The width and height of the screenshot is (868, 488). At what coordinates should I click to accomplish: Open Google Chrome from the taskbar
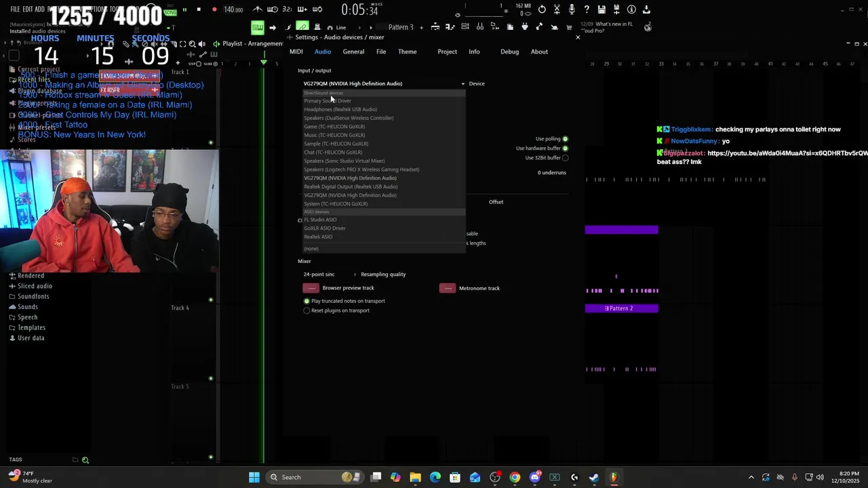click(x=515, y=477)
